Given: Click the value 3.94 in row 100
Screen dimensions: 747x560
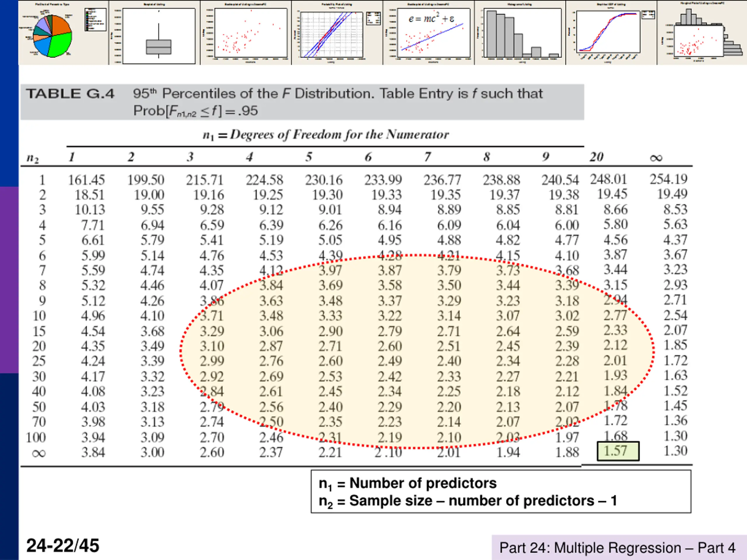Looking at the screenshot, I should (x=93, y=437).
